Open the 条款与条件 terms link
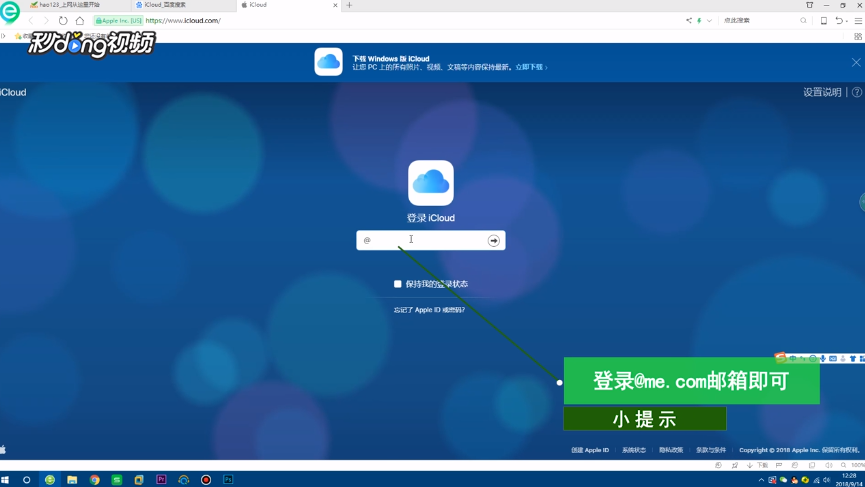865x487 pixels. tap(711, 450)
